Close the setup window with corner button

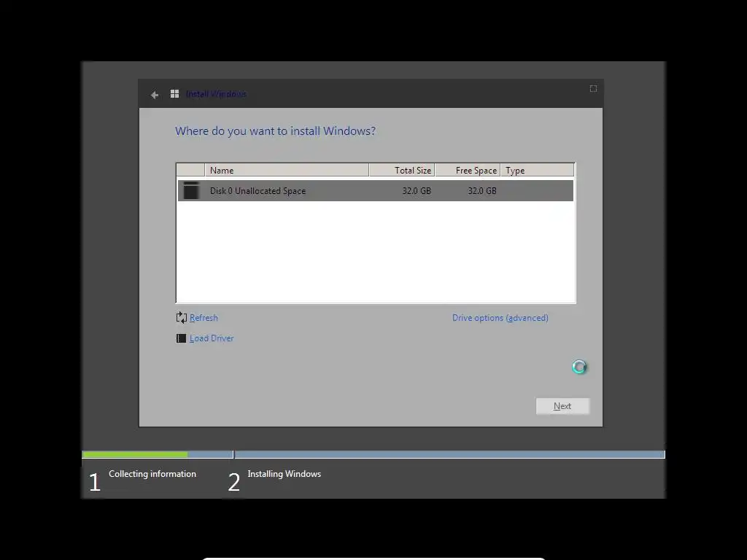click(593, 88)
